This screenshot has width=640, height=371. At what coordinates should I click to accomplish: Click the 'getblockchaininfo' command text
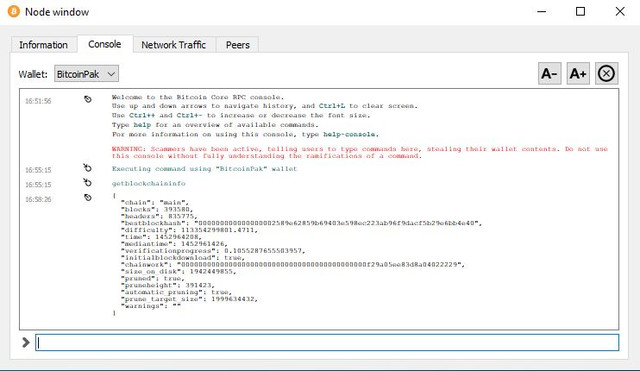coord(149,184)
